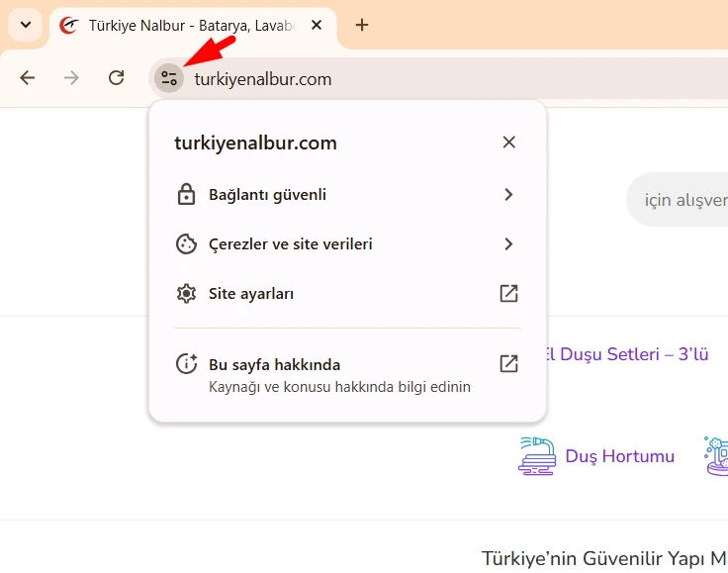Image resolution: width=728 pixels, height=573 pixels.
Task: Open Site ayarları external link icon
Action: click(x=508, y=294)
